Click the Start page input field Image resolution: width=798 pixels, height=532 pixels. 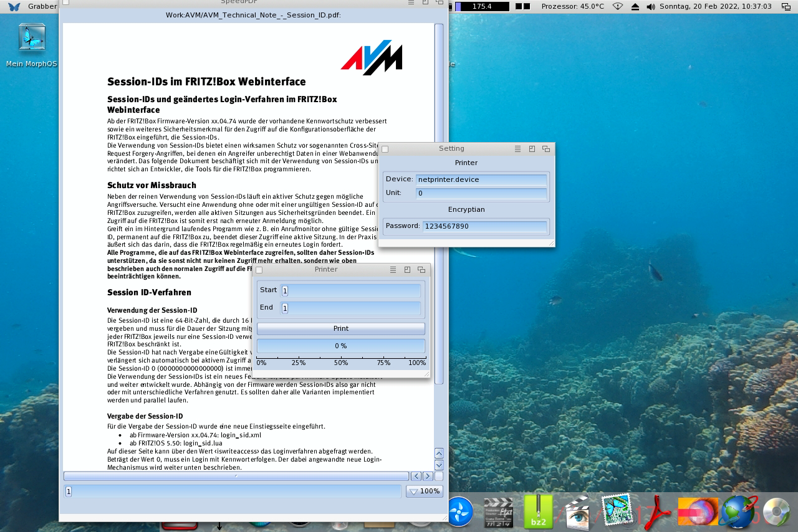(x=352, y=290)
